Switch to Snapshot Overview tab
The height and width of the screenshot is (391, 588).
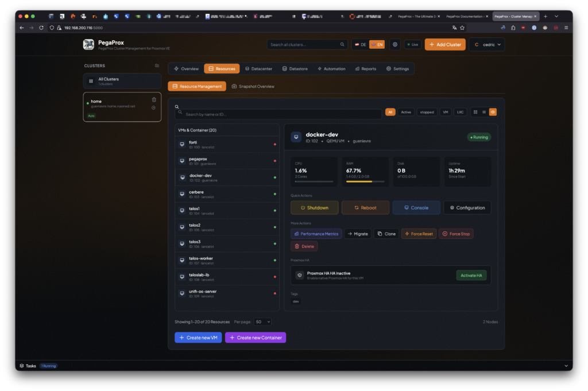[x=253, y=86]
